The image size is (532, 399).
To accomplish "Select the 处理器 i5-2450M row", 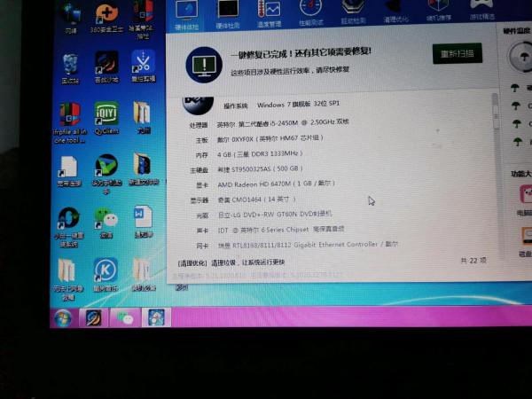I will 269,123.
